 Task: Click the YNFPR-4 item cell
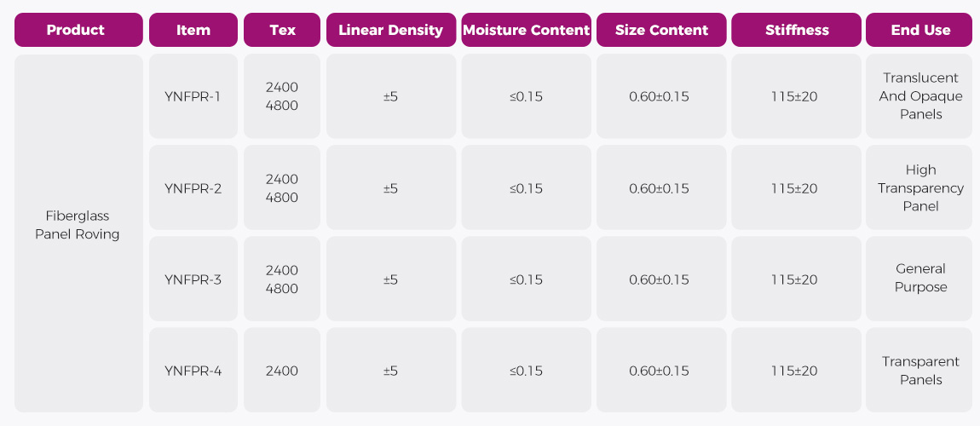193,371
